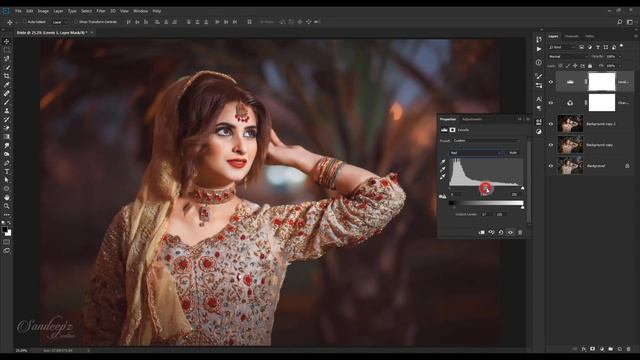Lock all attributes with the padlock icon
The width and height of the screenshot is (640, 360).
tap(590, 66)
